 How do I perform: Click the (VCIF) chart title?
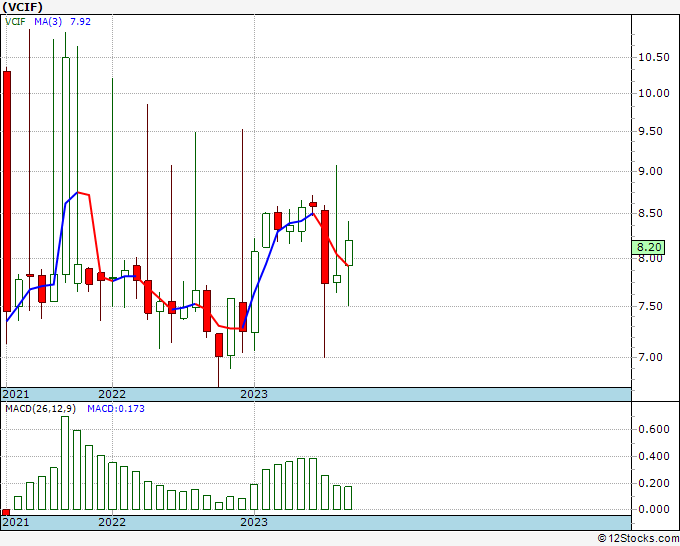coord(23,7)
